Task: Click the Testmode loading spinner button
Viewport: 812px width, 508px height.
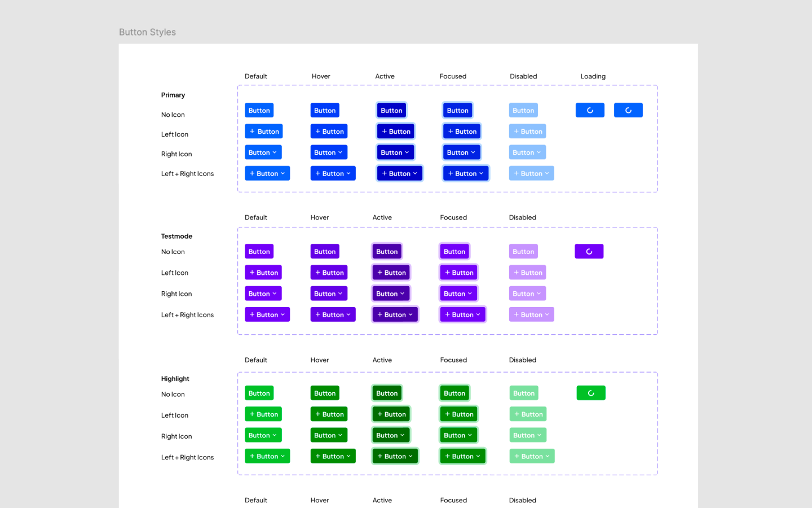Action: click(x=589, y=251)
